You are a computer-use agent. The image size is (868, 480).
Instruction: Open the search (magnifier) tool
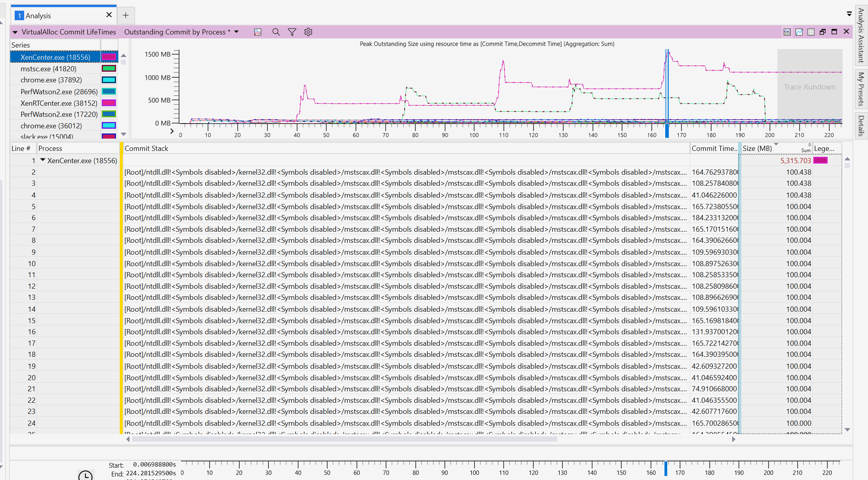(276, 32)
